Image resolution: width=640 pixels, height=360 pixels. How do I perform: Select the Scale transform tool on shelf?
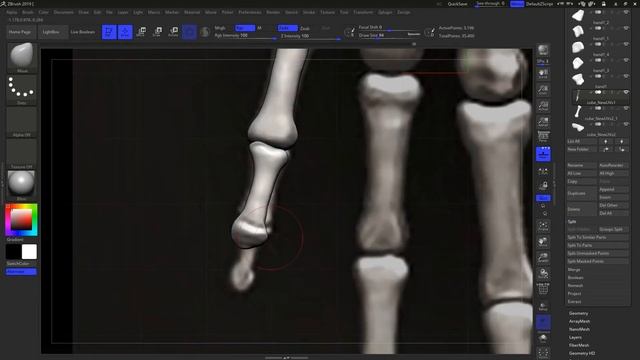[157, 32]
